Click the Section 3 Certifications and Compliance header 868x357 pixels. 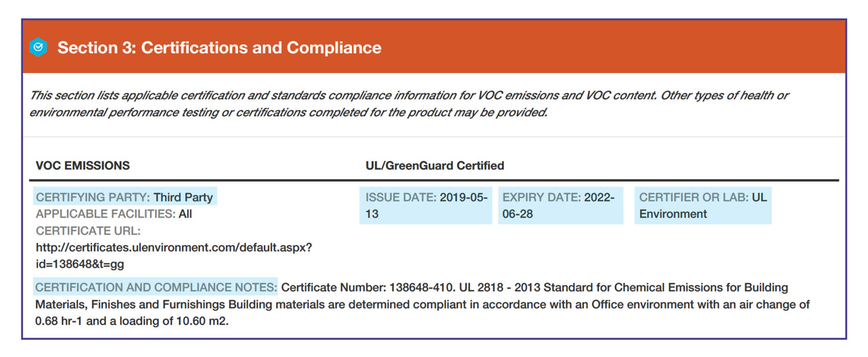[219, 47]
